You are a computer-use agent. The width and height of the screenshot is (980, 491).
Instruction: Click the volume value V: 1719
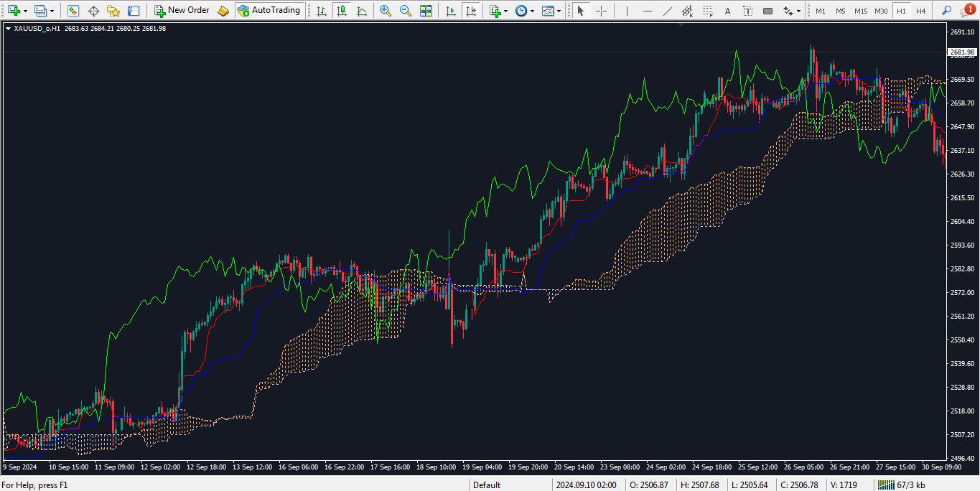[x=844, y=485]
